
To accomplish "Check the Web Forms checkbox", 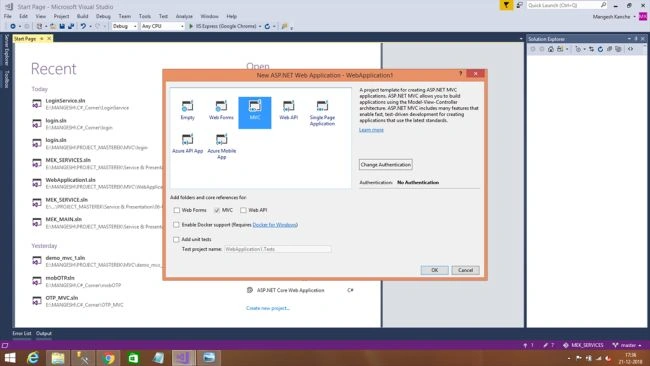I will click(x=177, y=210).
